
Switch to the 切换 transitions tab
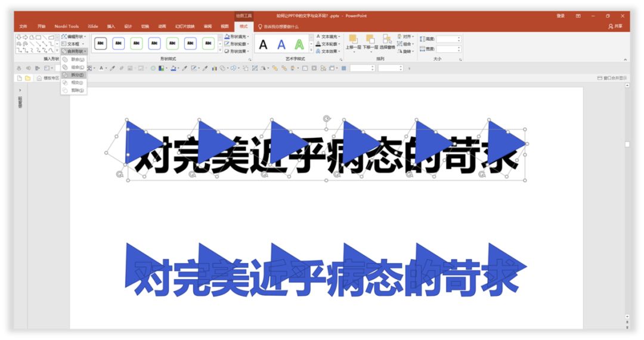tap(145, 26)
